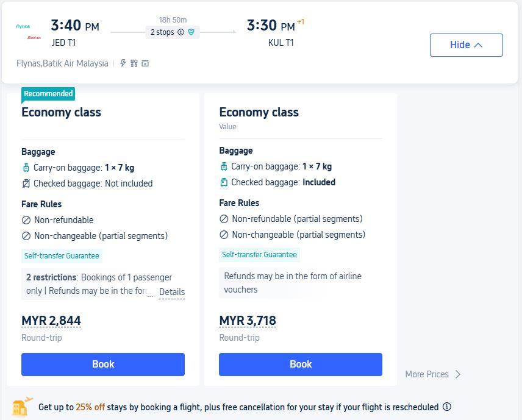
Task: Open the 2 stops details label
Action: coord(162,32)
